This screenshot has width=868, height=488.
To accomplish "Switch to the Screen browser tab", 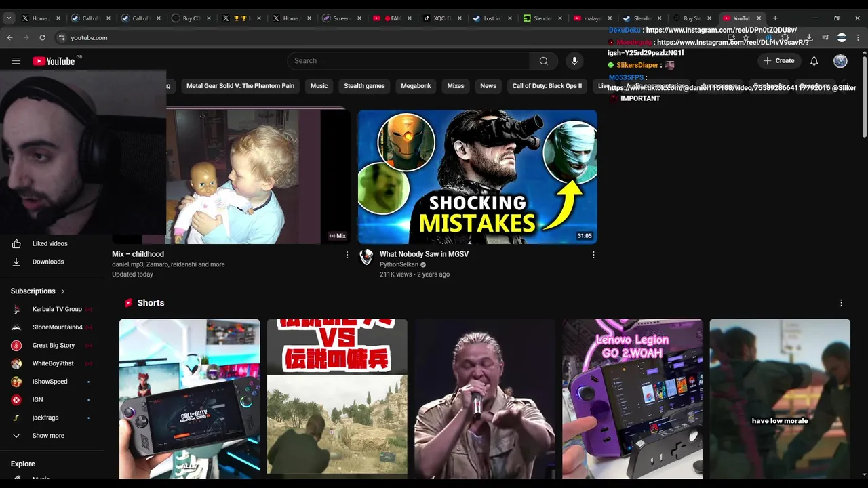I will 340,18.
